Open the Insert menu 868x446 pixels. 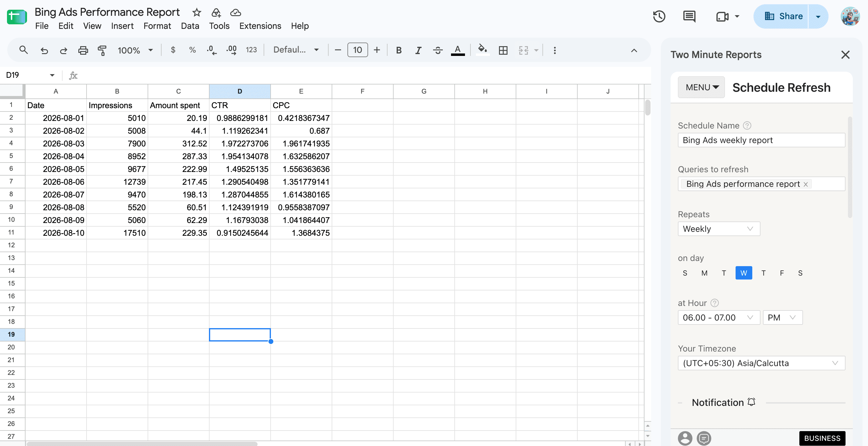122,26
